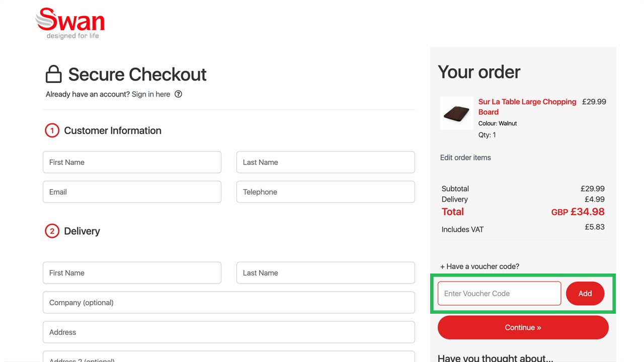The width and height of the screenshot is (644, 362).
Task: Click Sign in here
Action: [x=151, y=94]
